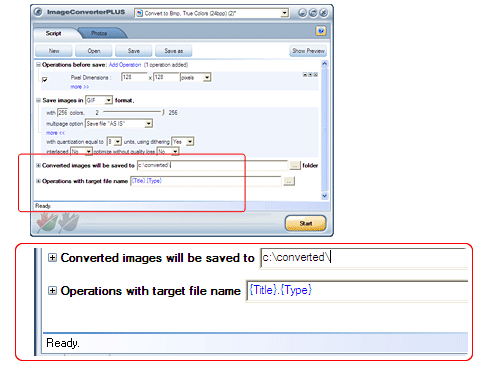The image size is (486, 379).
Task: Toggle the Pixel Dimensions operation checkbox
Action: click(45, 79)
